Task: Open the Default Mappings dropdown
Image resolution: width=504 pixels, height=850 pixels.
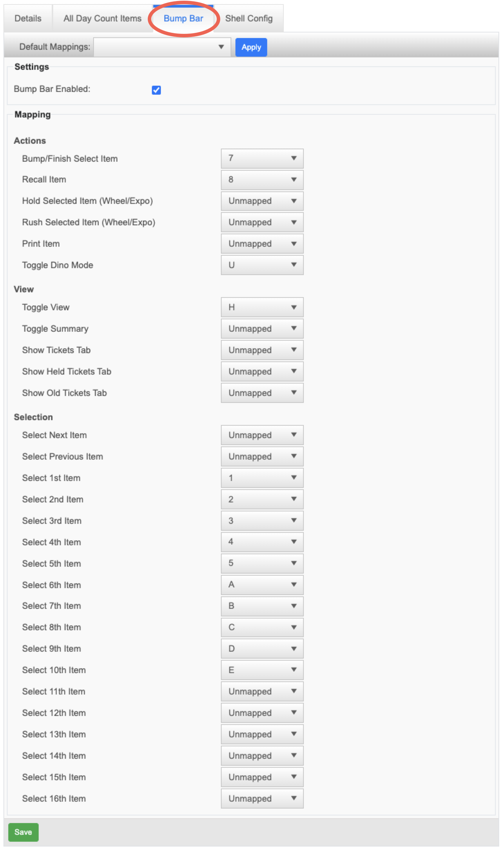Action: [x=162, y=47]
